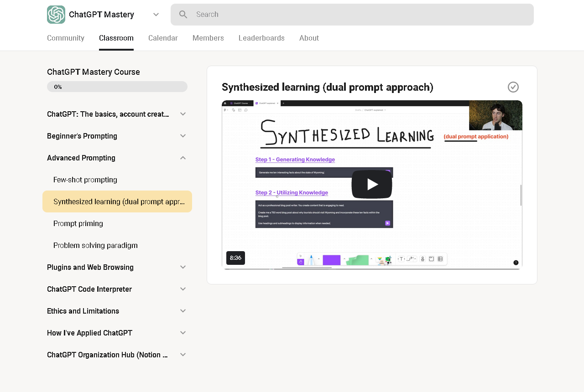Open the Calendar tab
Screen dimensions: 584x392
163,38
